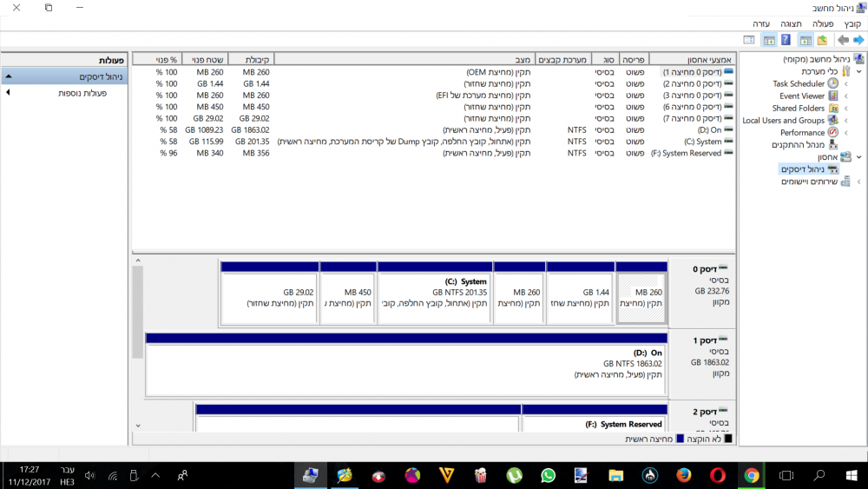868x489 pixels.
Task: Click the settings list toolbar icon
Action: [749, 40]
